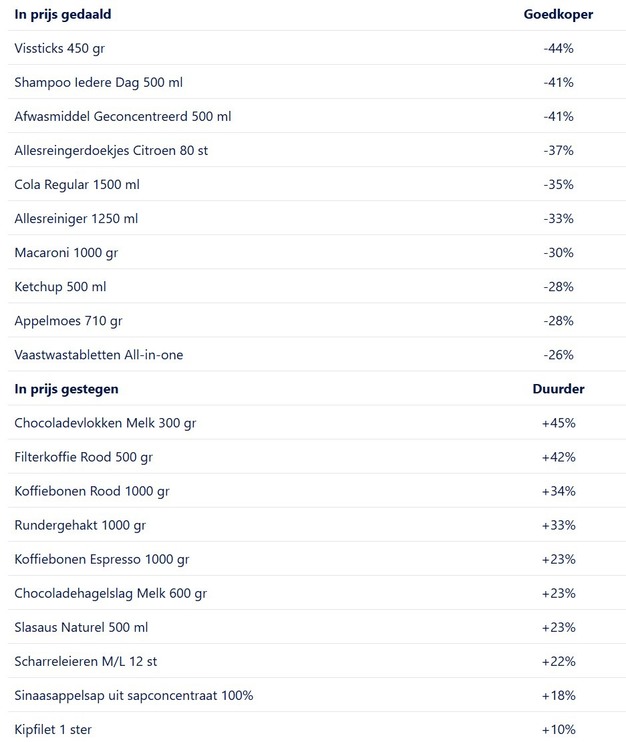This screenshot has height=742, width=626.
Task: Select the Cola Regular 1500 ml row
Action: [77, 184]
